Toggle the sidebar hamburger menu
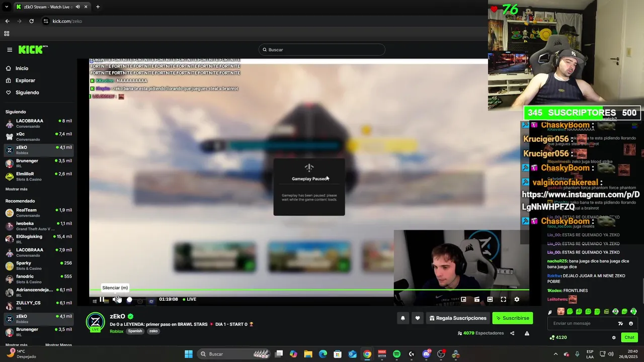This screenshot has height=362, width=644. coord(10,50)
